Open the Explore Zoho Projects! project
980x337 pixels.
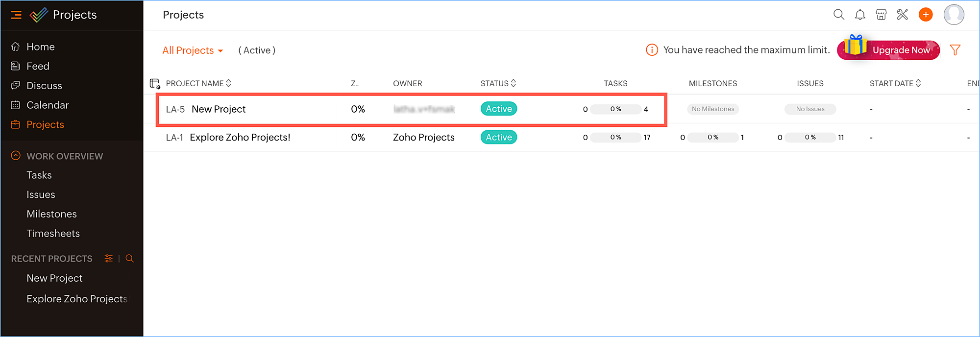240,138
